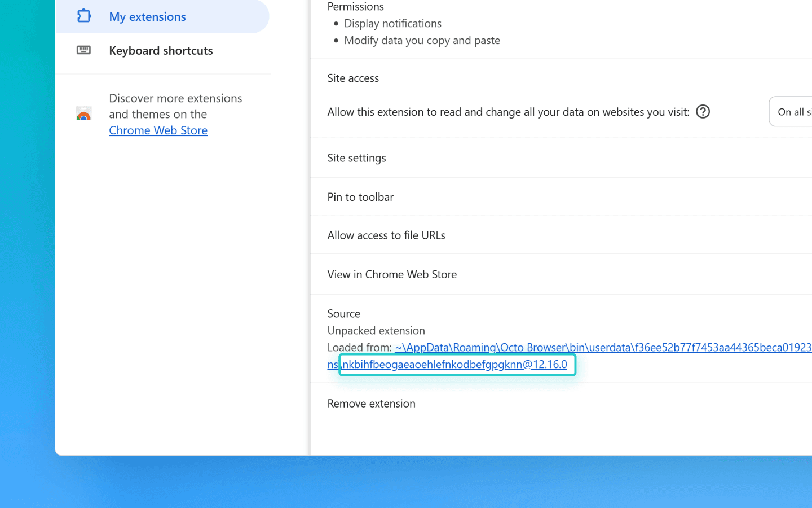Click "Remove extension"

pos(371,404)
